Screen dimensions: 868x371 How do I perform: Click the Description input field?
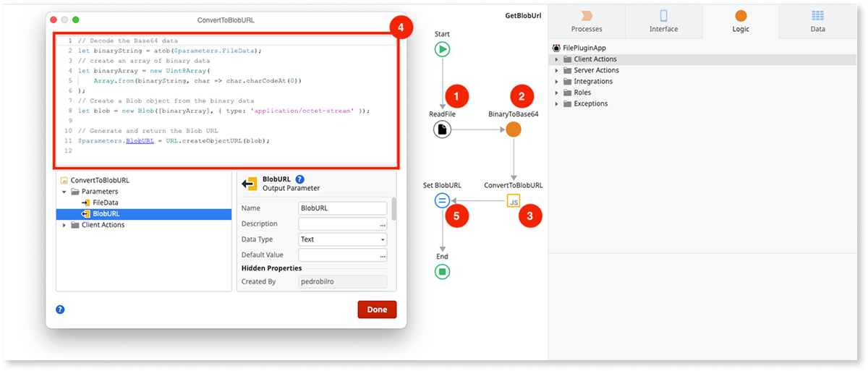pyautogui.click(x=338, y=224)
